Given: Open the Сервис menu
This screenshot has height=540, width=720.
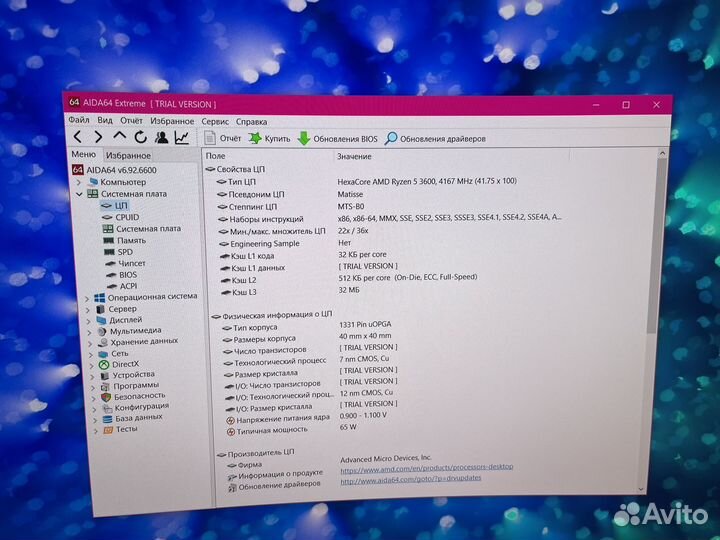Looking at the screenshot, I should [215, 122].
